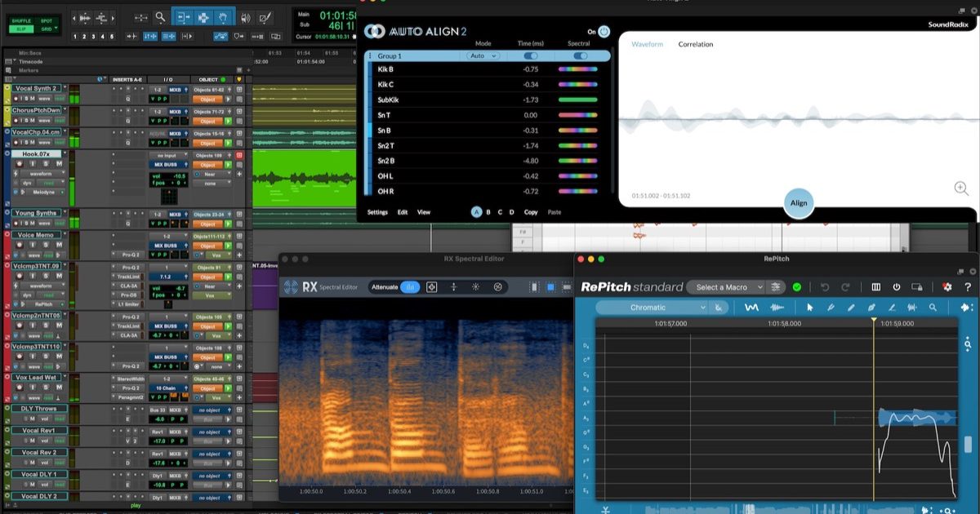The width and height of the screenshot is (980, 514).
Task: Click the Align button in Auto Align 2
Action: click(798, 203)
